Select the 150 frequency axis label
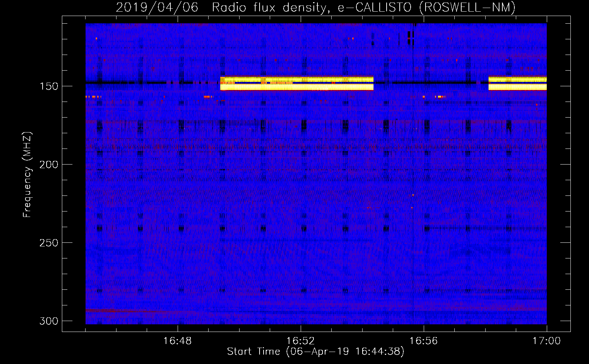This screenshot has height=364, width=589. click(x=49, y=86)
